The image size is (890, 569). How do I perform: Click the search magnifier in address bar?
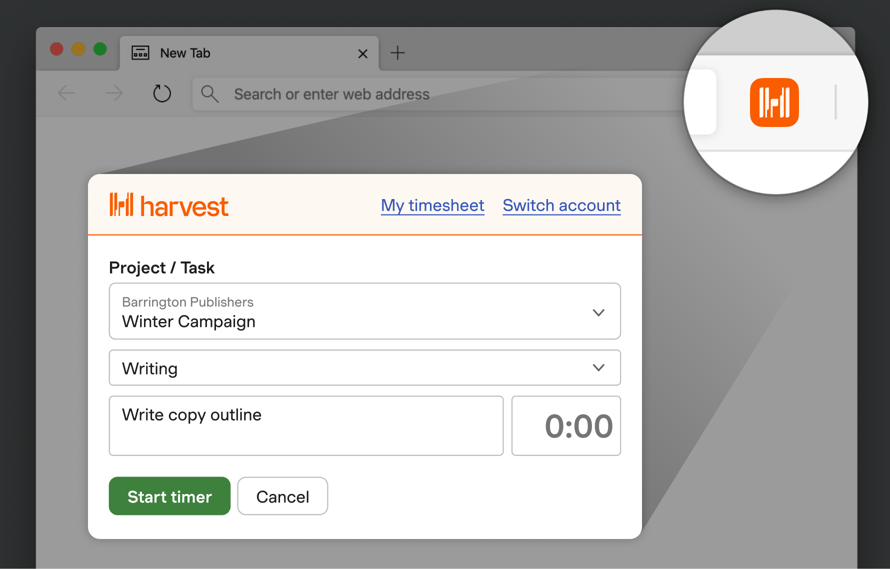point(209,94)
